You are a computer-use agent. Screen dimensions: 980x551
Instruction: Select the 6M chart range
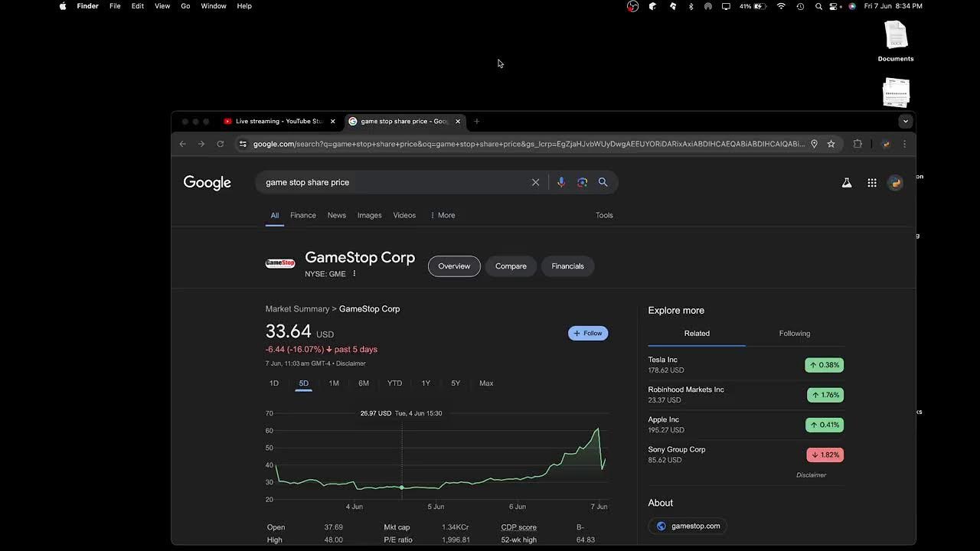(364, 383)
